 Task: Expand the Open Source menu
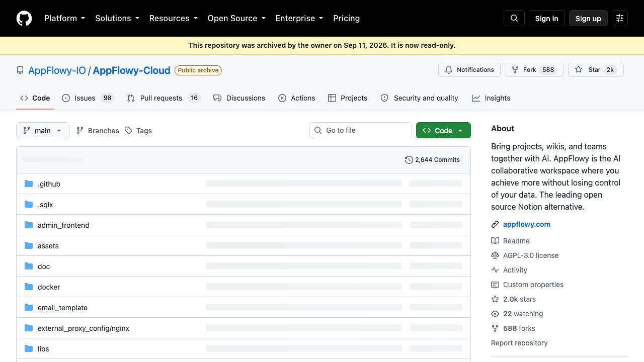point(236,18)
